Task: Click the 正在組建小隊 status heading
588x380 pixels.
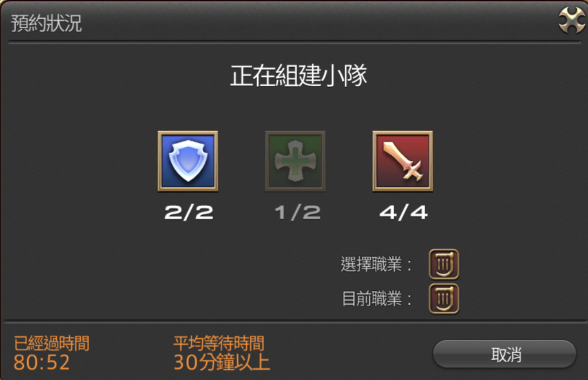Action: 299,76
